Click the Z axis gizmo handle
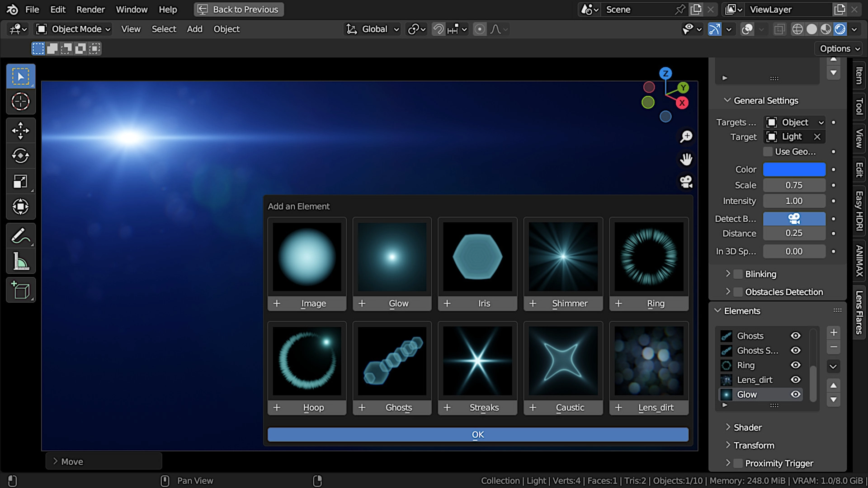 pyautogui.click(x=665, y=73)
